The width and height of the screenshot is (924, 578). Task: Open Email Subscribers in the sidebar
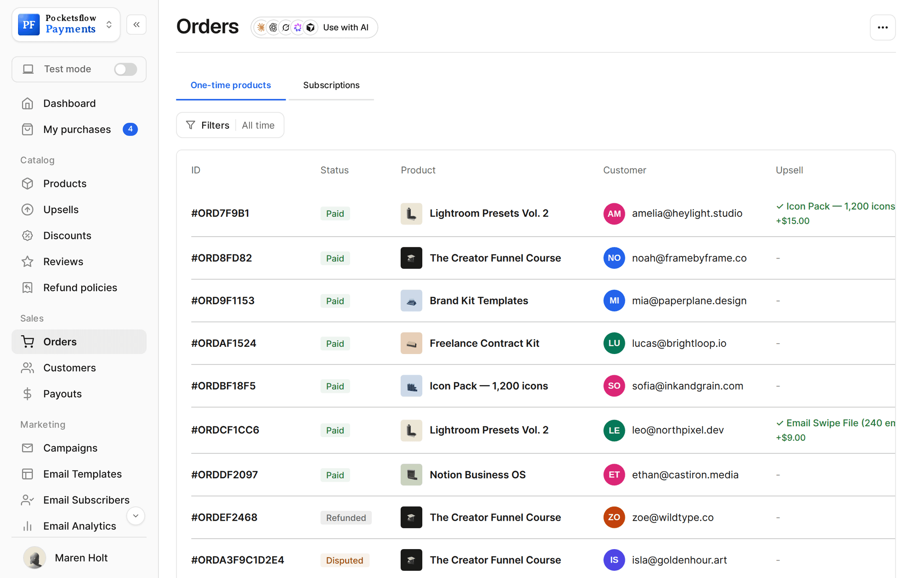click(x=79, y=500)
